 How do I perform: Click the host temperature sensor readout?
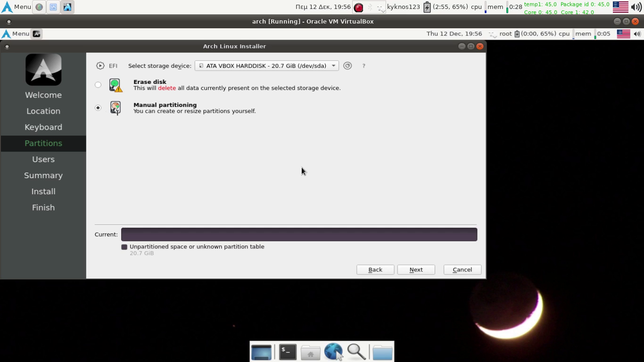[567, 8]
